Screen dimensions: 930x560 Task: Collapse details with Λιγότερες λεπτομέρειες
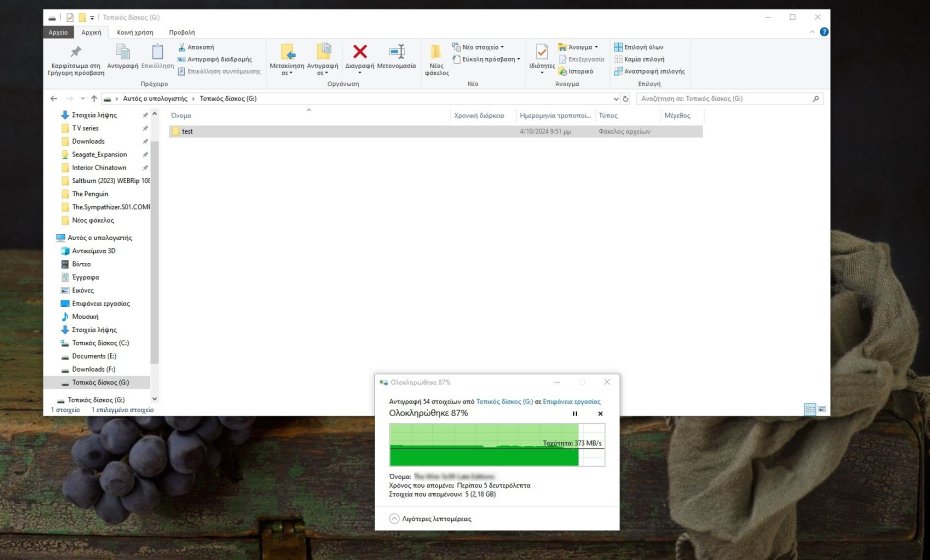point(431,518)
